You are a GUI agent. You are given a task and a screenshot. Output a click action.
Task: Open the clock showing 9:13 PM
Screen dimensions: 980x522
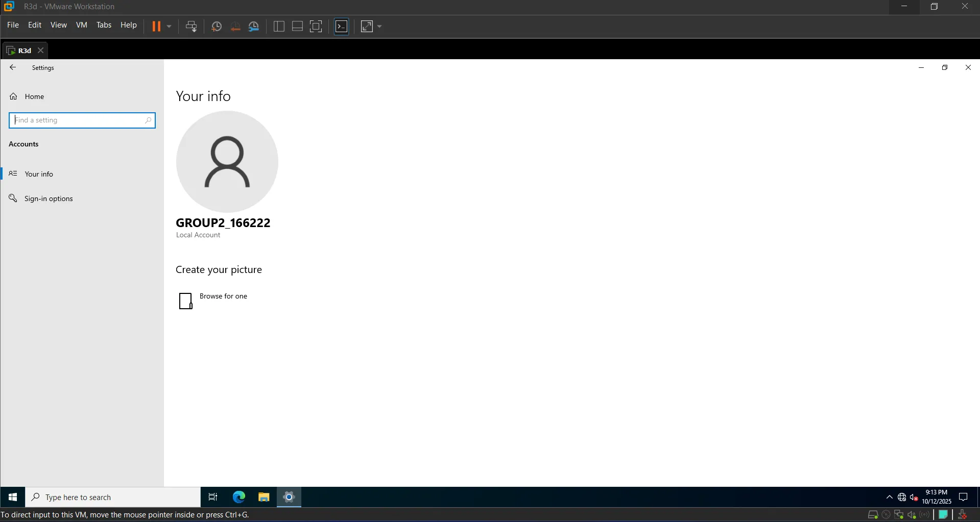coord(937,497)
